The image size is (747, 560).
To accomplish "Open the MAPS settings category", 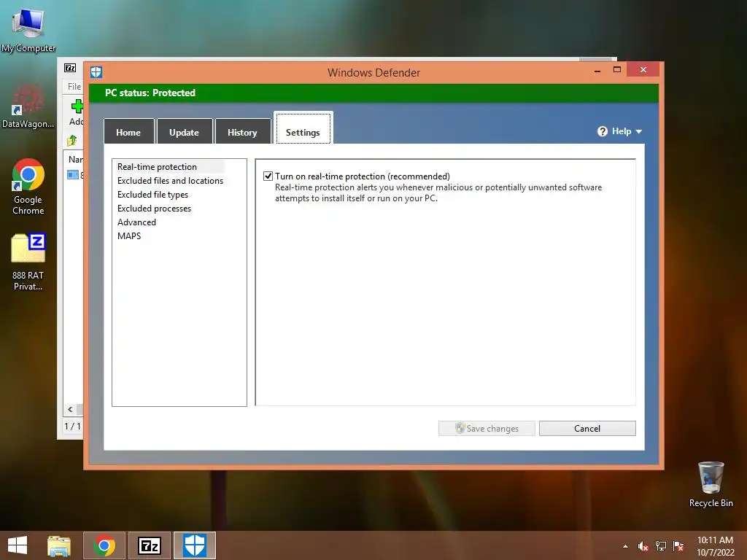I will point(129,236).
